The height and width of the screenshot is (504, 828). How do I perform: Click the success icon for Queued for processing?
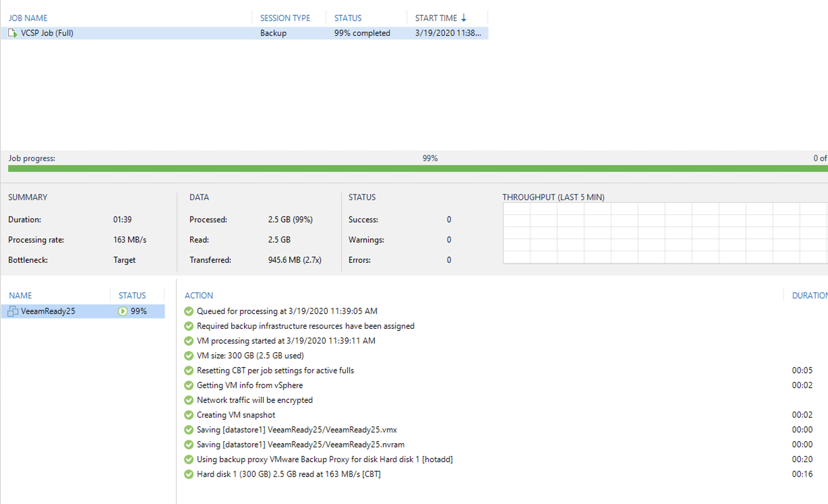point(189,311)
